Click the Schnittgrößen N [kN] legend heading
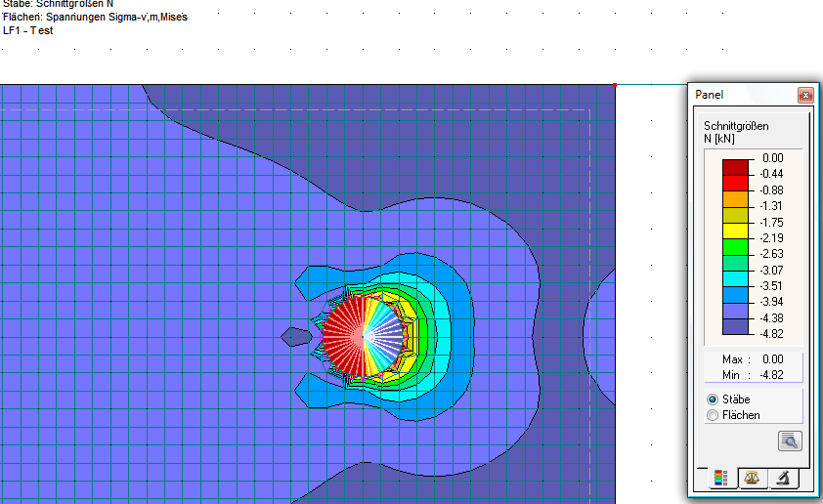The width and height of the screenshot is (823, 504). coord(736,132)
